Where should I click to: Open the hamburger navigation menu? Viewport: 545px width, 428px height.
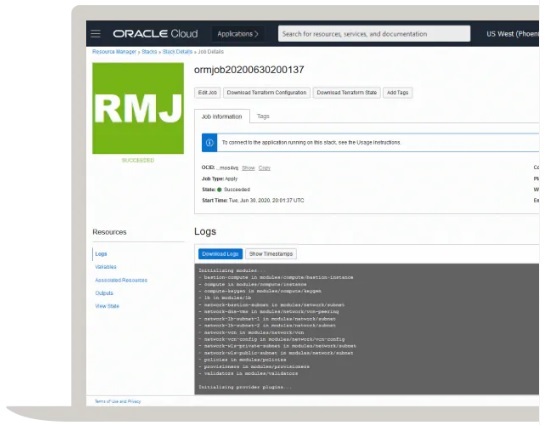tap(96, 34)
